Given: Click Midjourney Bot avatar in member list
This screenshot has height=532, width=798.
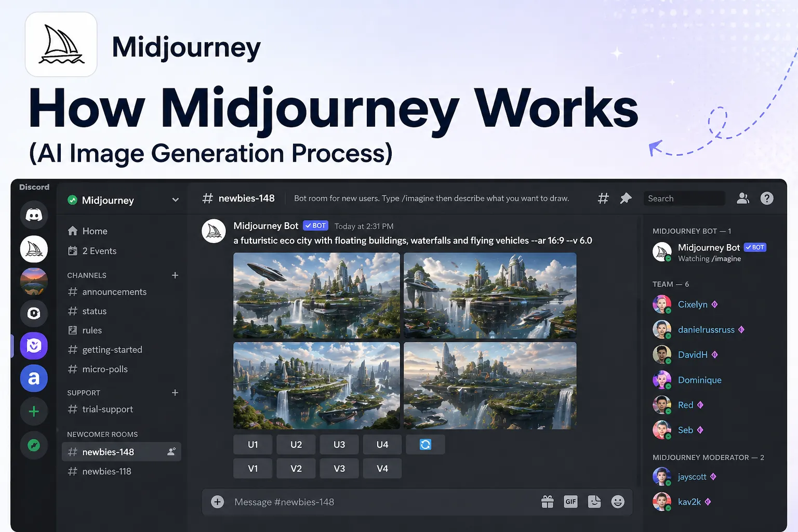Looking at the screenshot, I should 662,252.
